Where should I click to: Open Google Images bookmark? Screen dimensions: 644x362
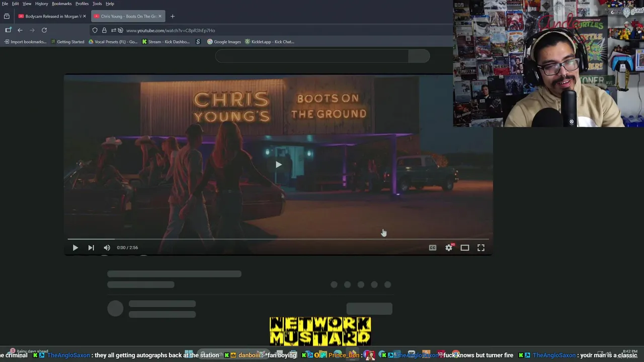point(224,42)
